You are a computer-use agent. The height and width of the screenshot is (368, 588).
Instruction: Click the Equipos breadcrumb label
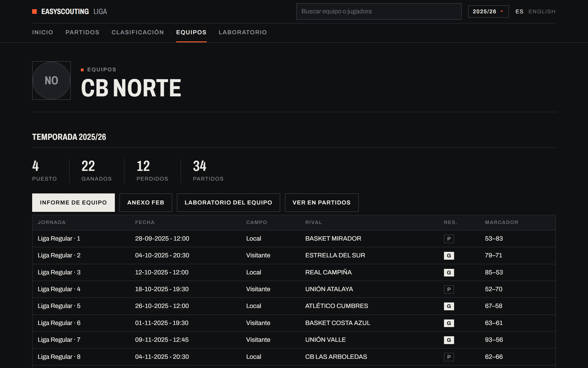click(x=102, y=70)
